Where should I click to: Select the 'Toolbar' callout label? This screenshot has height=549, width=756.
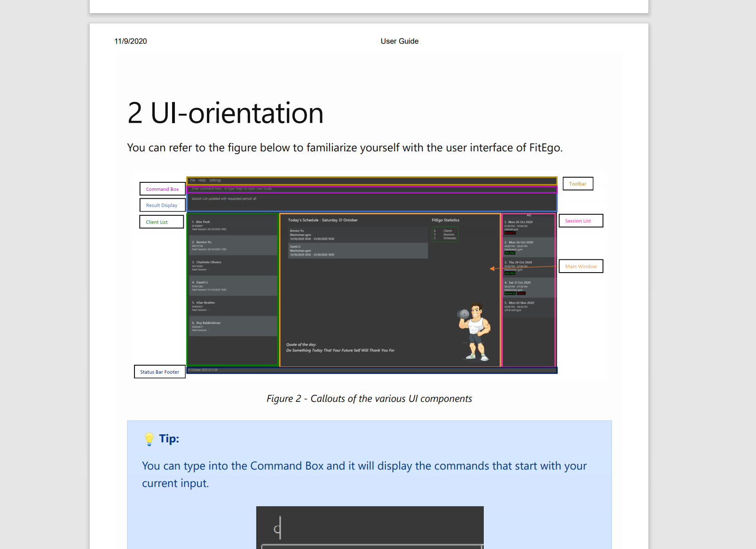[578, 184]
